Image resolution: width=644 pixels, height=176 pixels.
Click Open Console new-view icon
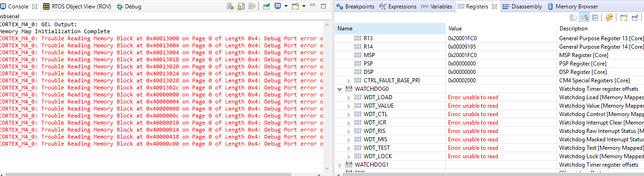295,6
